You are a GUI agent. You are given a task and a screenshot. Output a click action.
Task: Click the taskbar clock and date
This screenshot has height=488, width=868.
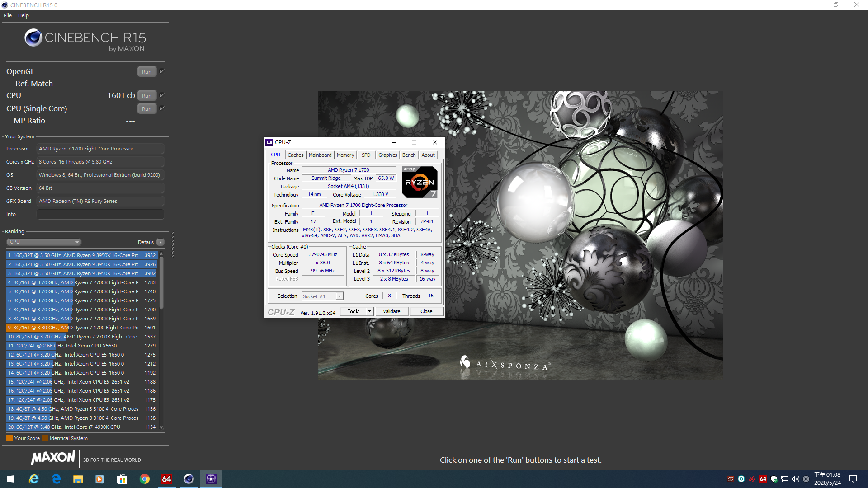pos(827,479)
